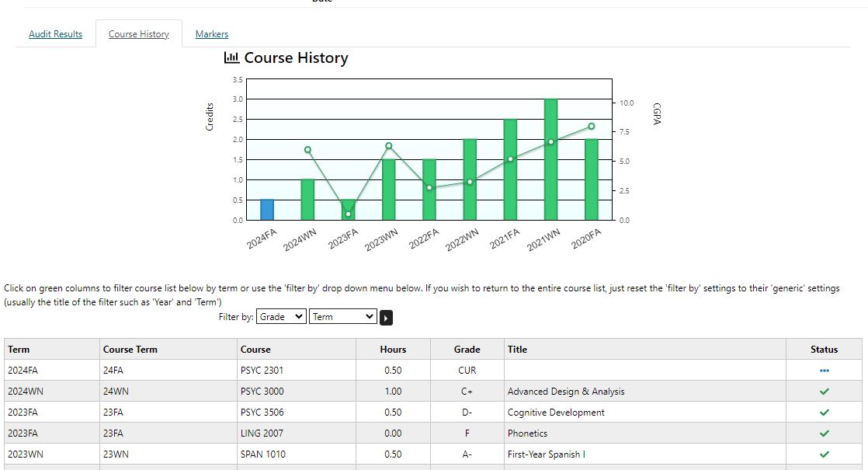Click the CGPA data point above 2020FA
The width and height of the screenshot is (868, 470).
(x=591, y=126)
